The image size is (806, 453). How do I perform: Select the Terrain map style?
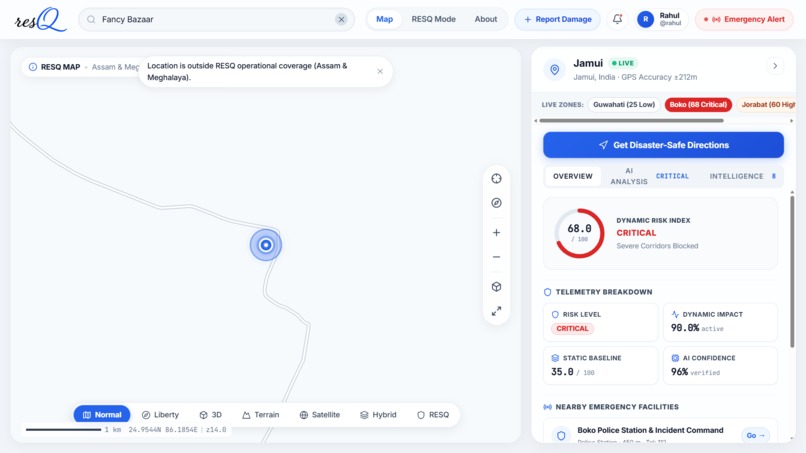(261, 414)
